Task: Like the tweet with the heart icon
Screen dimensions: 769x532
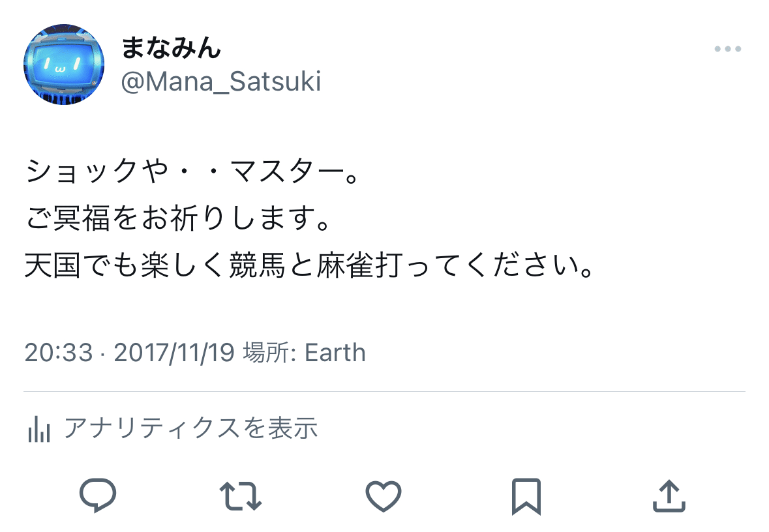Action: click(383, 496)
